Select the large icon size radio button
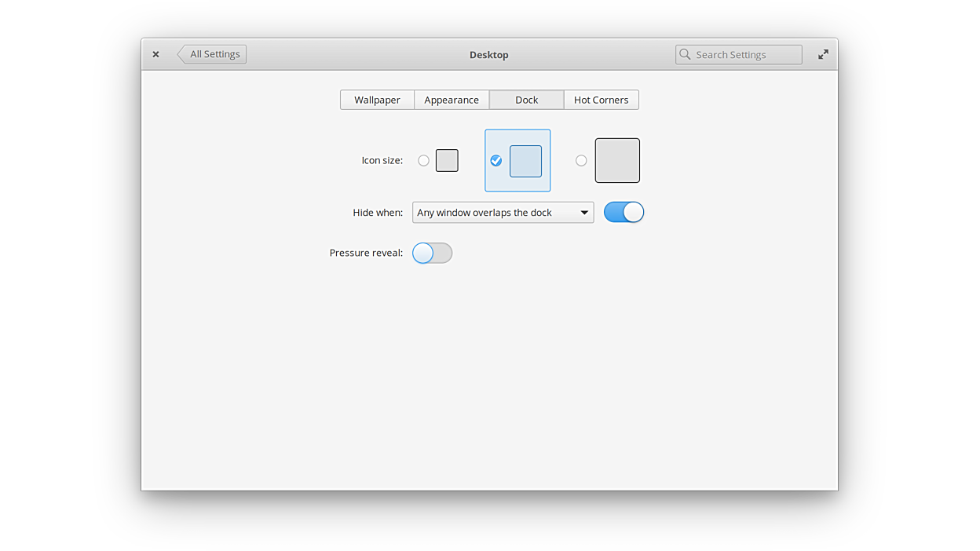Screen dimensions: 980x551 (581, 160)
